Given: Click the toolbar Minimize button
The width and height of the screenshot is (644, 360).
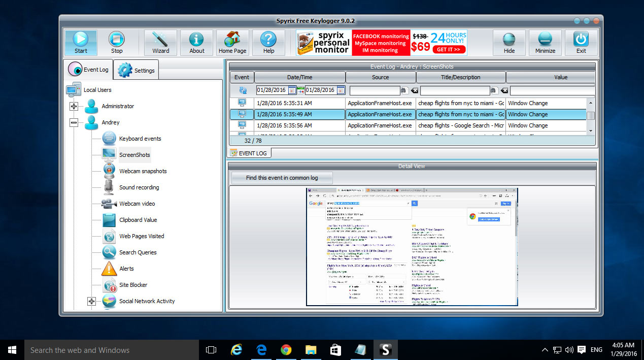Looking at the screenshot, I should tap(545, 43).
